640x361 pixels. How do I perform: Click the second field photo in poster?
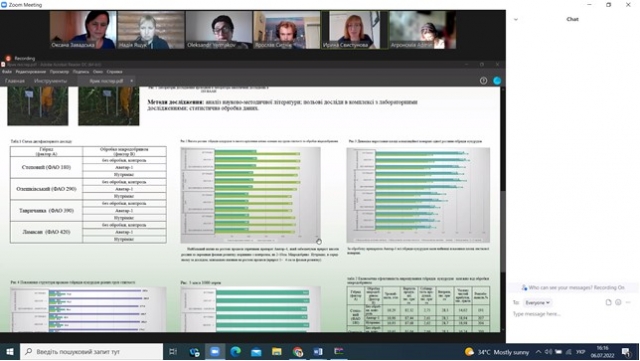pos(109,106)
